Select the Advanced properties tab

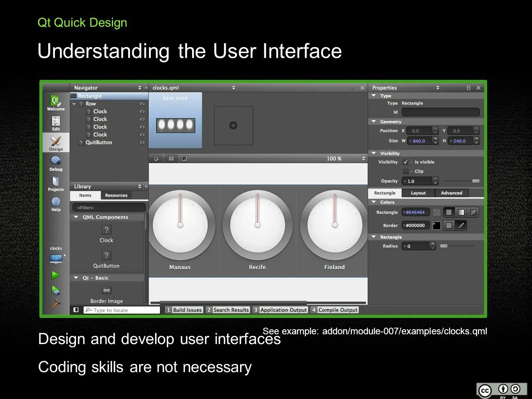[451, 193]
